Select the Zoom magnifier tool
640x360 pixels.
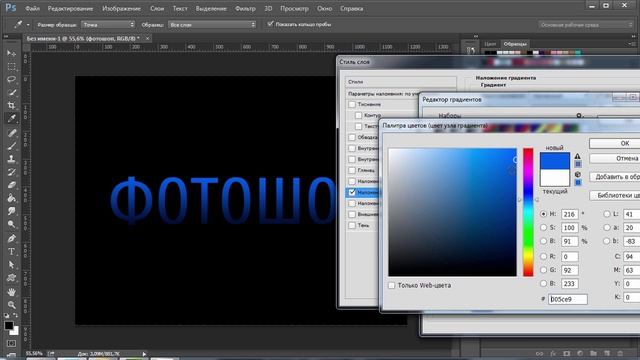pyautogui.click(x=11, y=305)
